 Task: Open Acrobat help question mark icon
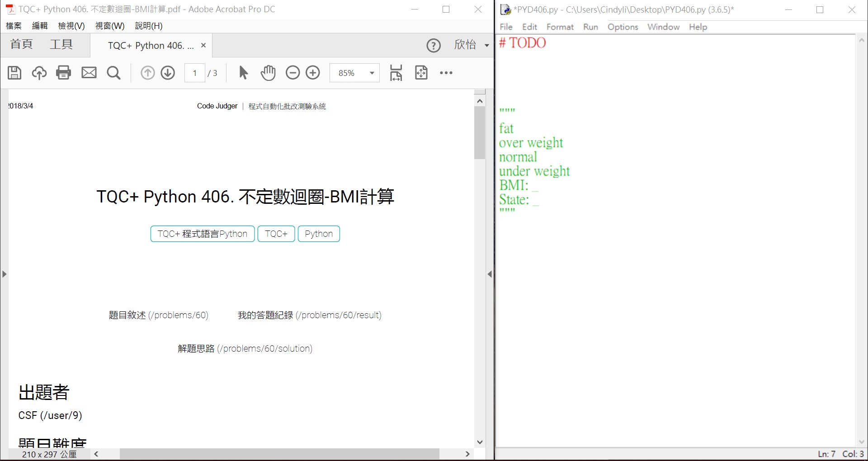(434, 46)
